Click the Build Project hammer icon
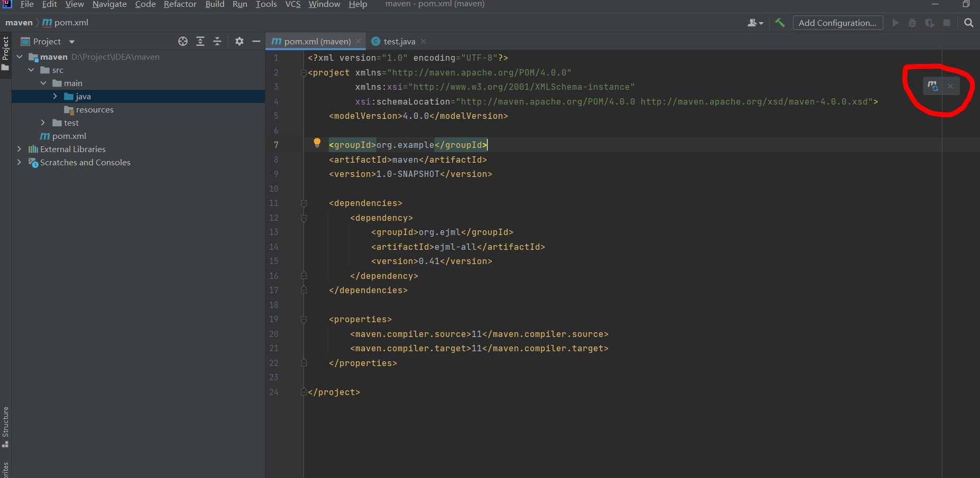980x478 pixels. click(x=780, y=23)
